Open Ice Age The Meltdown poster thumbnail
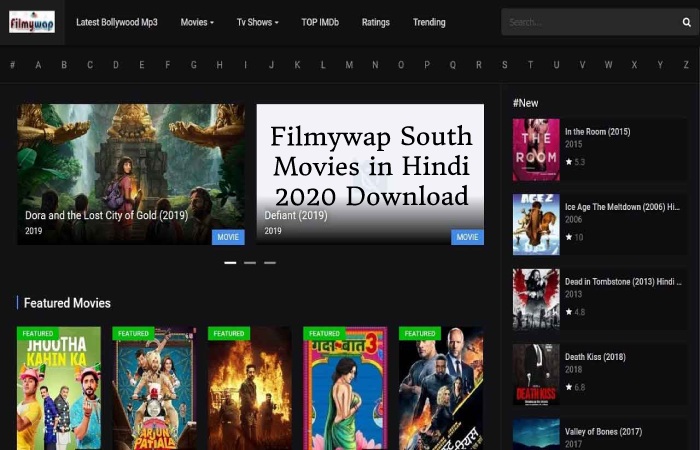 pyautogui.click(x=536, y=225)
